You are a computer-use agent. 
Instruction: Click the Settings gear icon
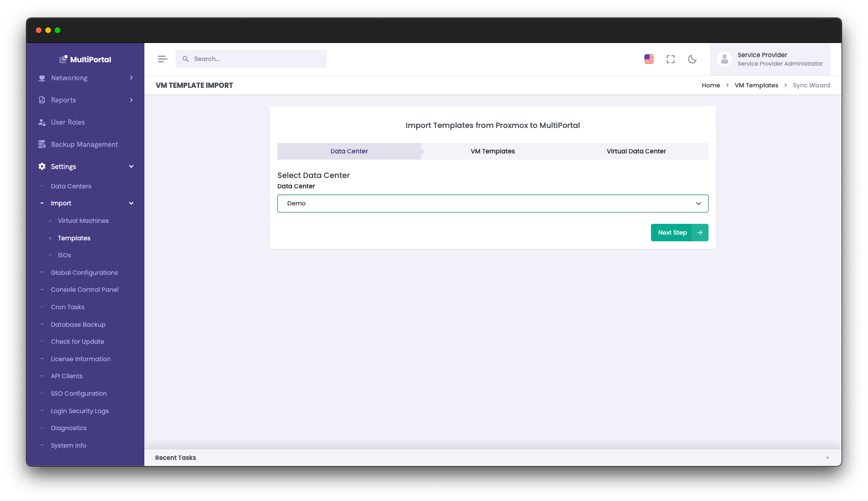[x=41, y=166]
